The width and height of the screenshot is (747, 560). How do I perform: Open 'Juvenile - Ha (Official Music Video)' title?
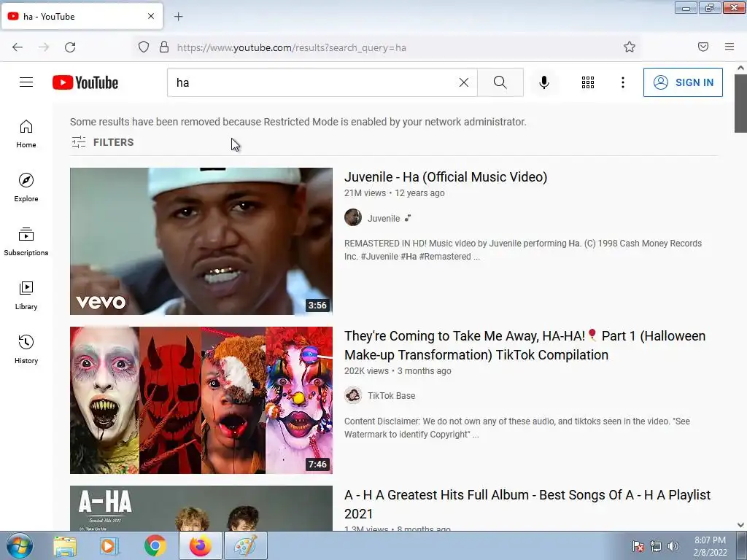click(x=446, y=177)
